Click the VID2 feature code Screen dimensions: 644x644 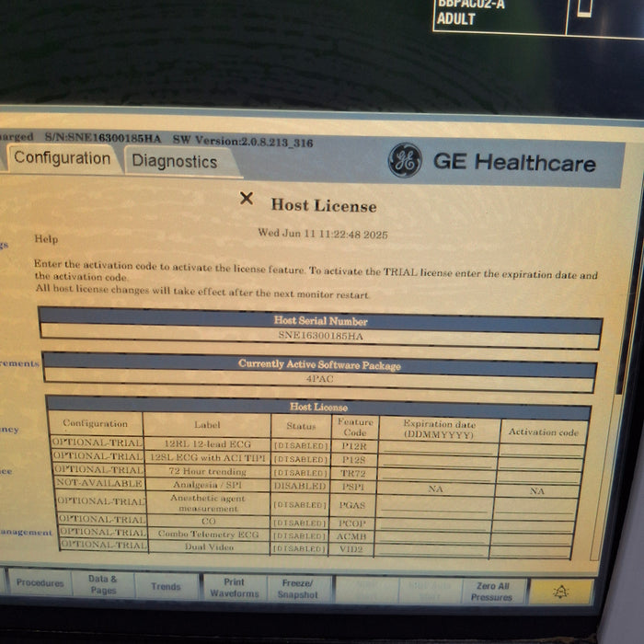pos(351,548)
